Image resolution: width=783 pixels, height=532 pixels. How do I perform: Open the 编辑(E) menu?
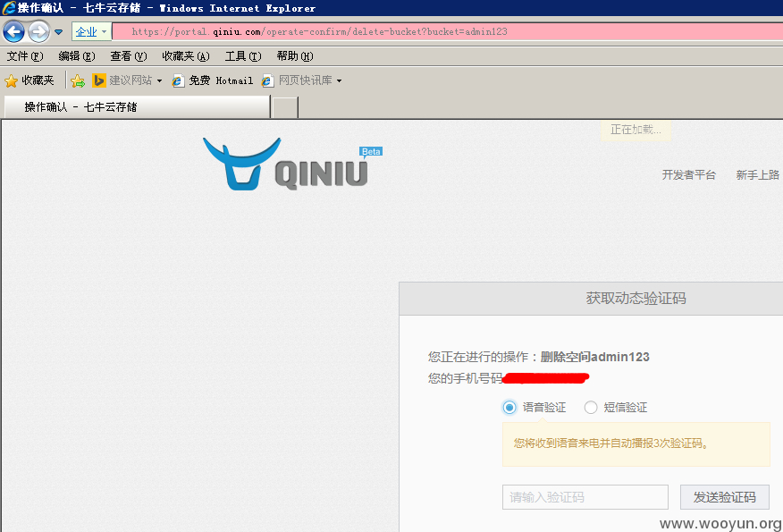[x=76, y=56]
